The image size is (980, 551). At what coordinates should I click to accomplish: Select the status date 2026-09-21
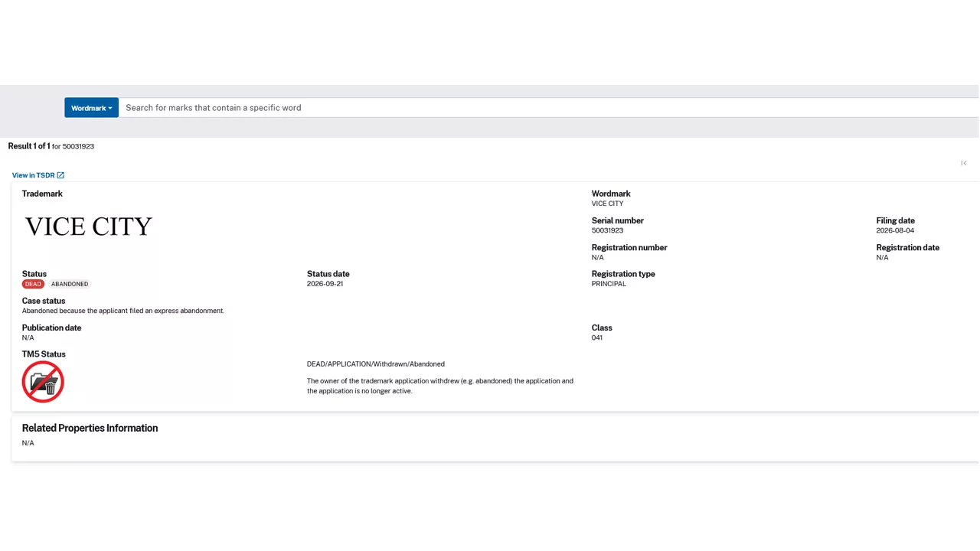tap(325, 284)
